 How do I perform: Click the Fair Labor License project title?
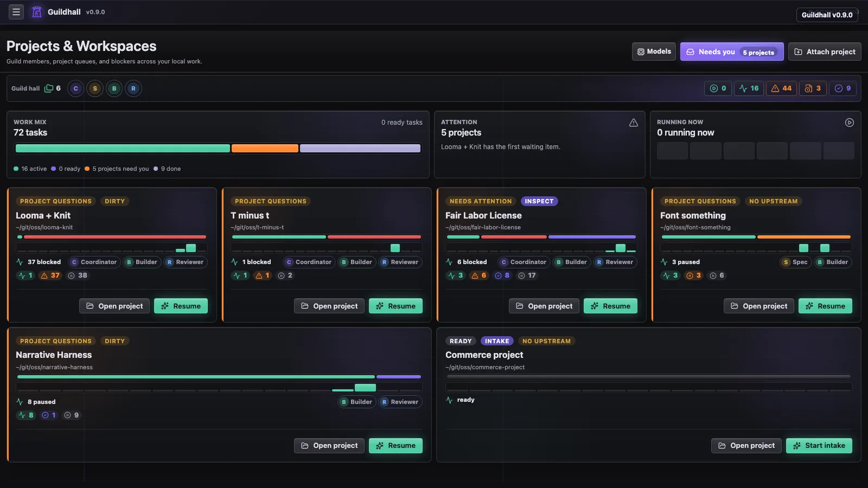tap(483, 215)
